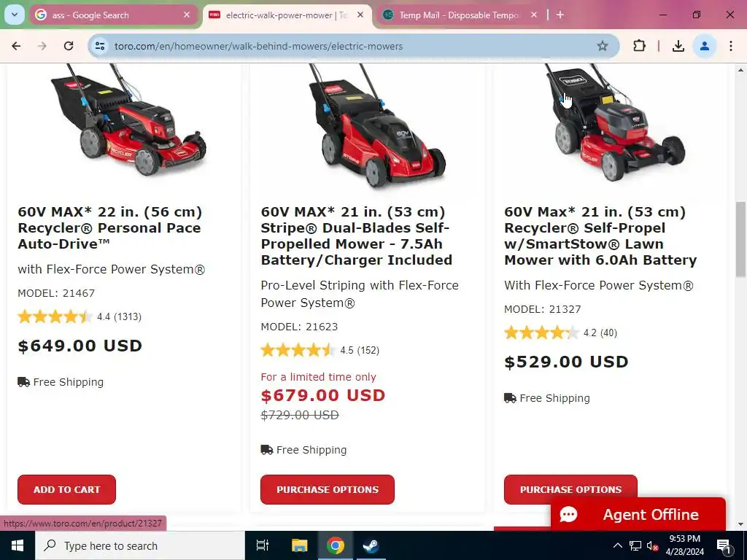This screenshot has height=560, width=747.
Task: Open the browser extensions puzzle icon
Action: click(x=639, y=46)
